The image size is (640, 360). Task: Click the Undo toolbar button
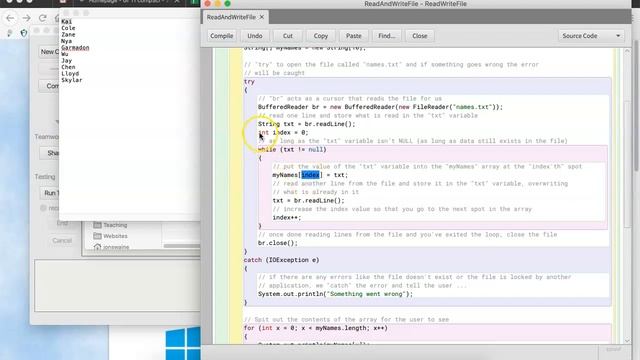[255, 36]
